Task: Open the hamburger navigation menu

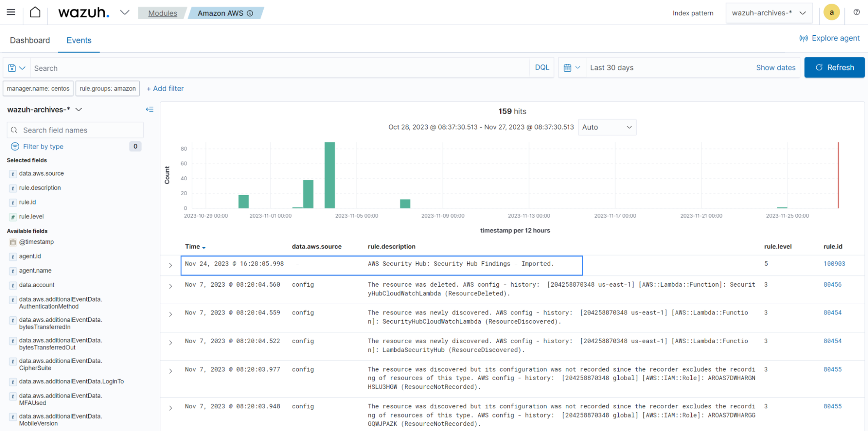Action: pos(11,12)
